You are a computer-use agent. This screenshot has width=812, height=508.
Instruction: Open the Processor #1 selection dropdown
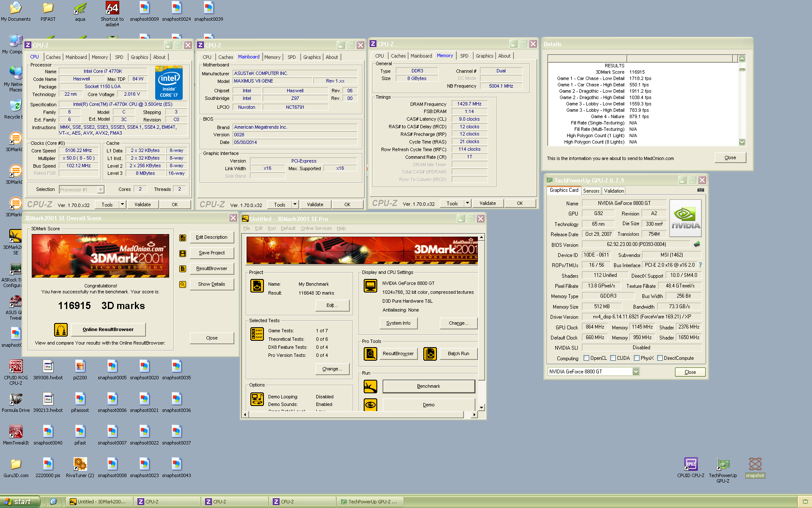pos(101,190)
